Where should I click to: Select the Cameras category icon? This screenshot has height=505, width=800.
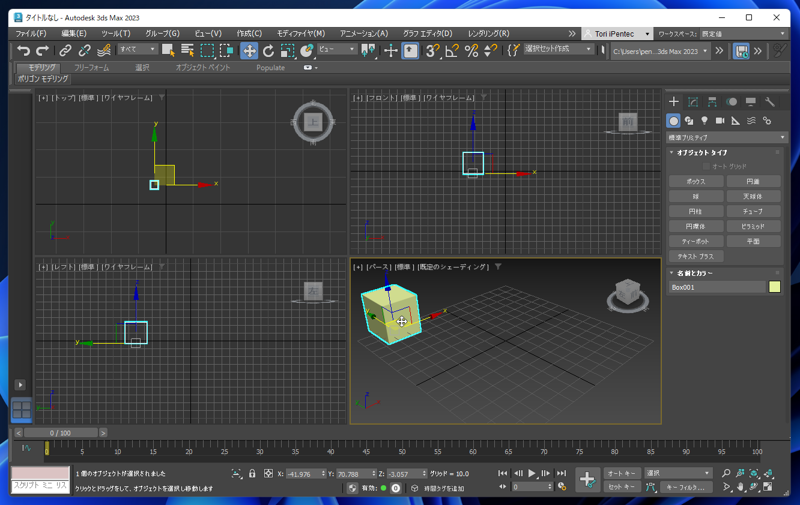(x=720, y=120)
